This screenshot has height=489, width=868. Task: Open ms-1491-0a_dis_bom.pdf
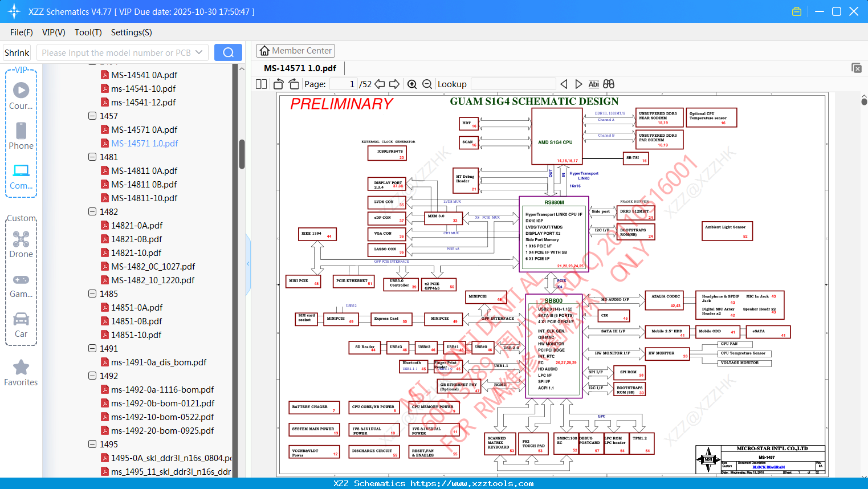point(158,362)
